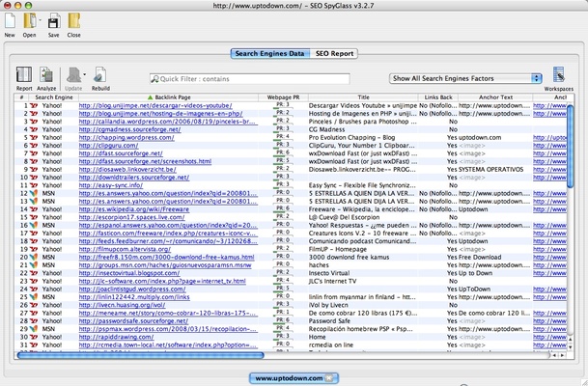Click the MSN icon in row 20
Screen dimensions: 588x386
click(x=34, y=257)
